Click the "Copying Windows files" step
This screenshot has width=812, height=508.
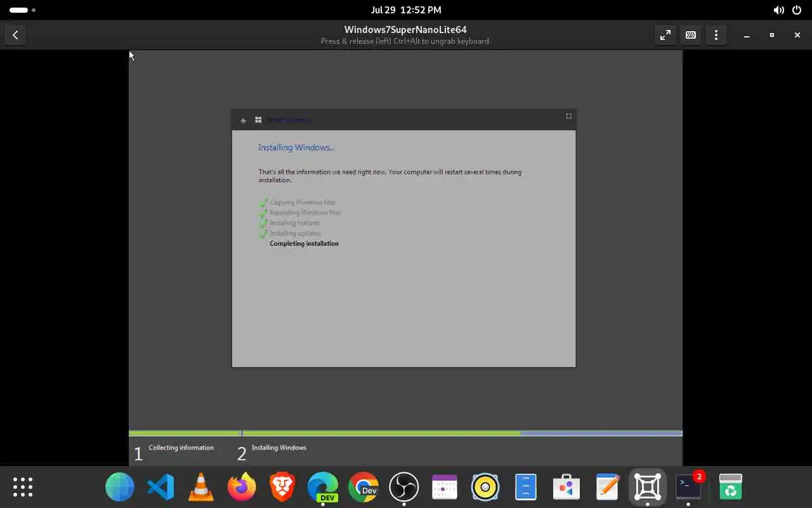(x=302, y=203)
